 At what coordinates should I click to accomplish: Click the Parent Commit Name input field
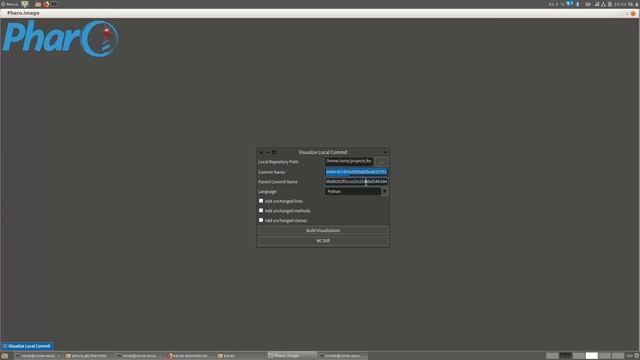pos(356,182)
